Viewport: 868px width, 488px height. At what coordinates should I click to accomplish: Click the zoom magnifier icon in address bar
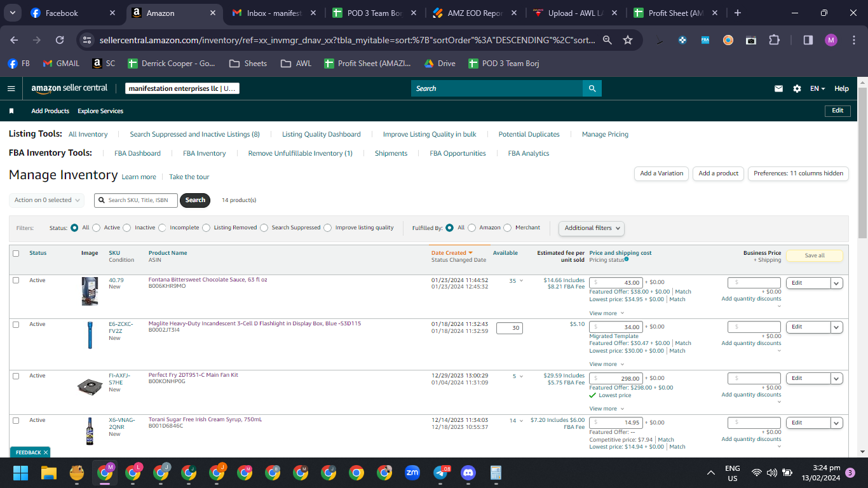coord(607,40)
